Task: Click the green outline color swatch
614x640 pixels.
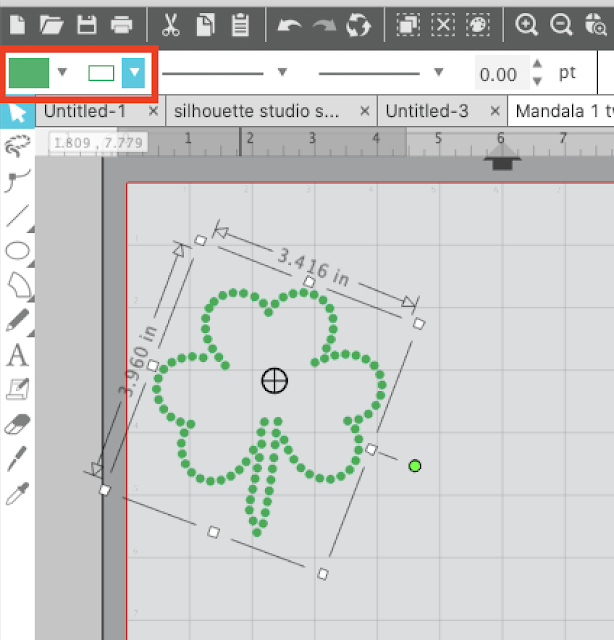Action: pyautogui.click(x=101, y=73)
